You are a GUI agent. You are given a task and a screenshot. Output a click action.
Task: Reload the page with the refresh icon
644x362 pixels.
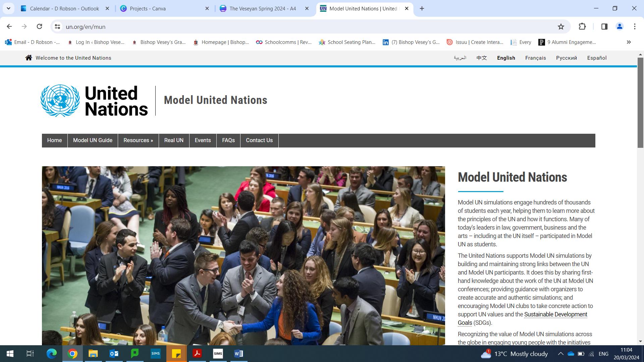pos(39,26)
